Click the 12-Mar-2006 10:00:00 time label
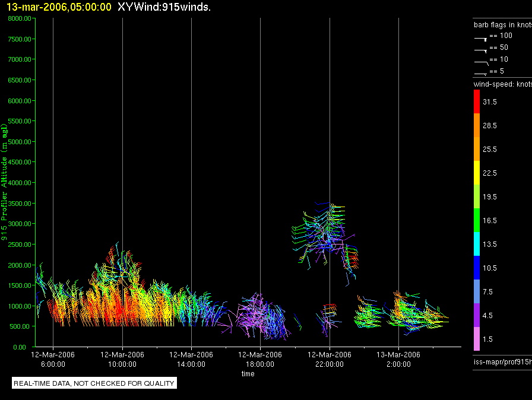This screenshot has width=532, height=400. [122, 359]
